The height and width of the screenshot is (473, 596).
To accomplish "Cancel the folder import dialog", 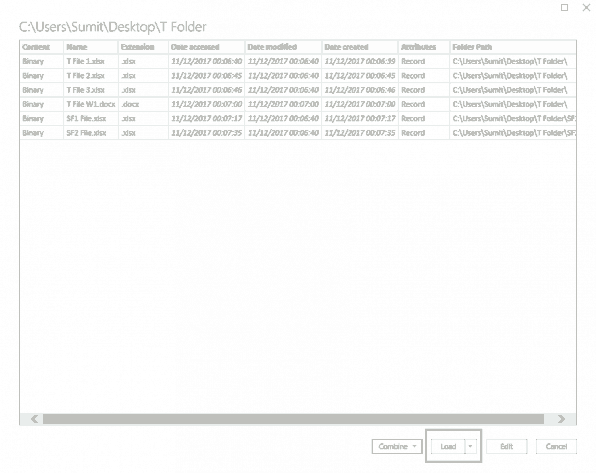I will (x=556, y=446).
